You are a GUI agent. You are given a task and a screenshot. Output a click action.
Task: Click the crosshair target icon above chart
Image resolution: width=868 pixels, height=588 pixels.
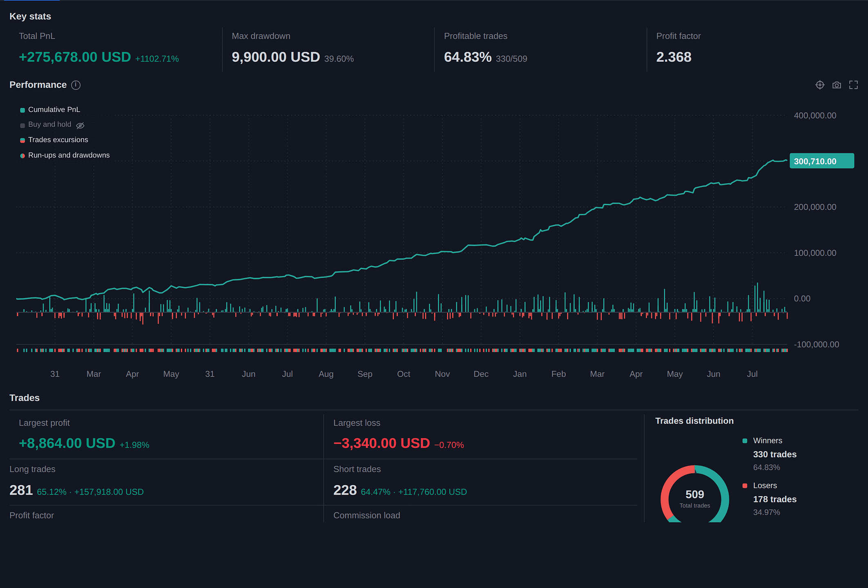(820, 85)
